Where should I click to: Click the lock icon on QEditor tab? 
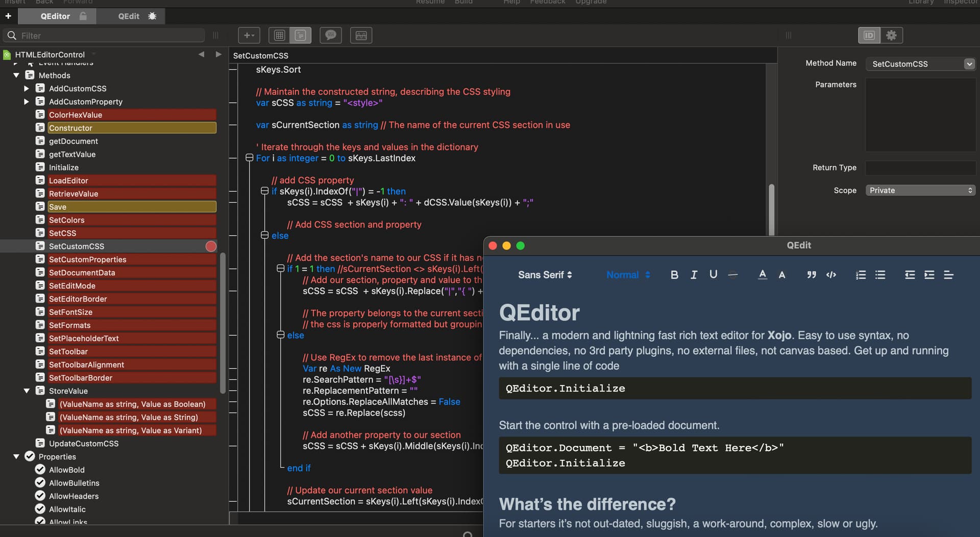(x=83, y=16)
